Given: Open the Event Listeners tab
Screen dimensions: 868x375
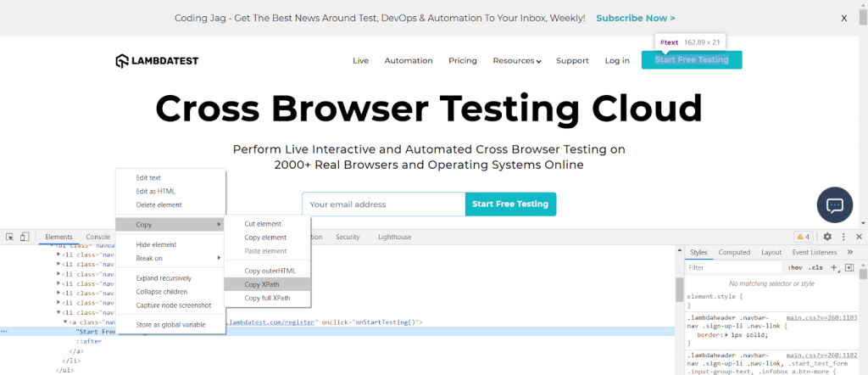Looking at the screenshot, I should pyautogui.click(x=815, y=252).
